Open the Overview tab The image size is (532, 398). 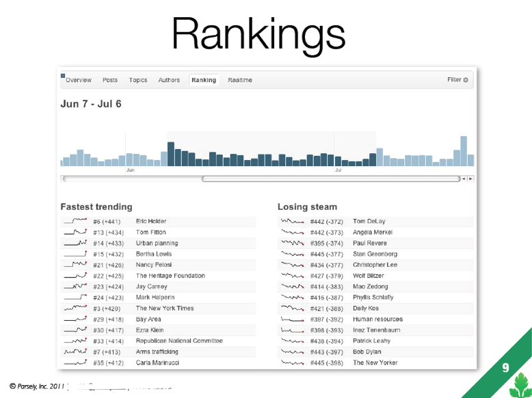click(79, 80)
